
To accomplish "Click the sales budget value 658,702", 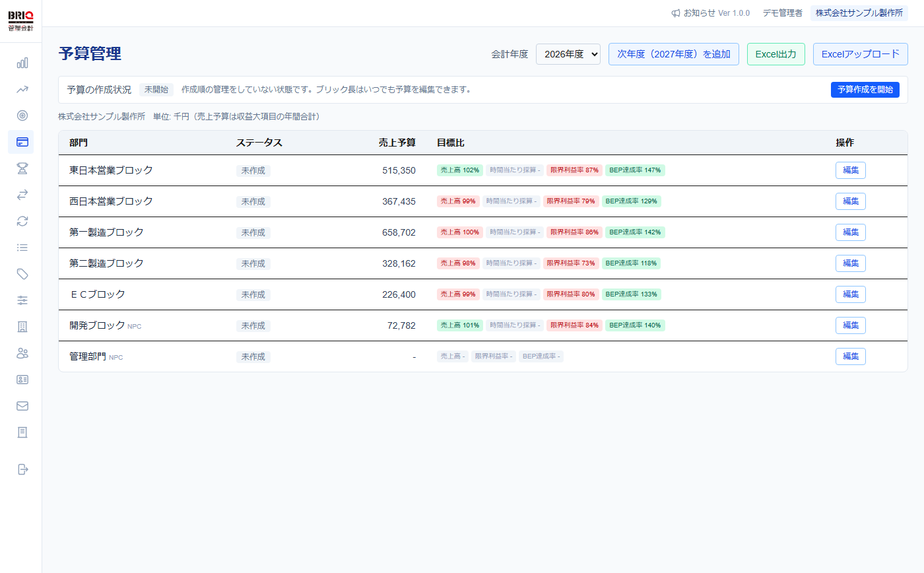I will (x=399, y=232).
